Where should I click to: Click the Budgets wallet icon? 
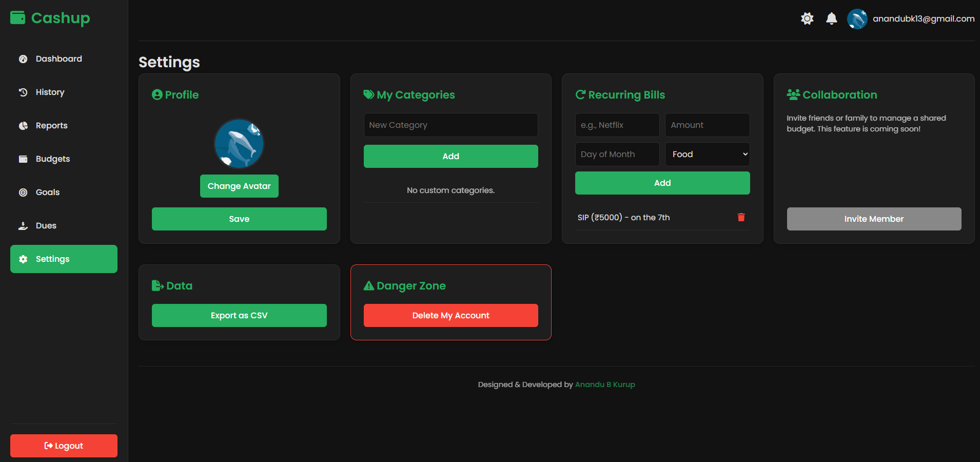(x=23, y=159)
